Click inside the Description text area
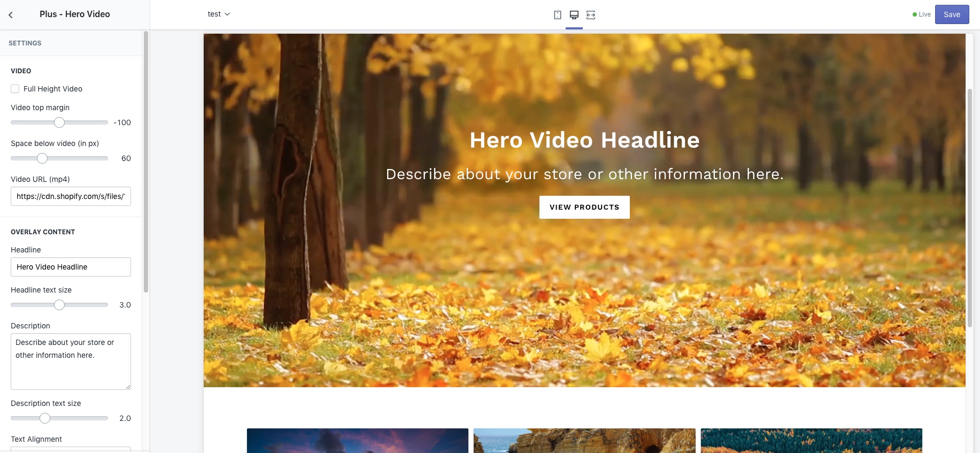This screenshot has height=453, width=980. [x=71, y=362]
